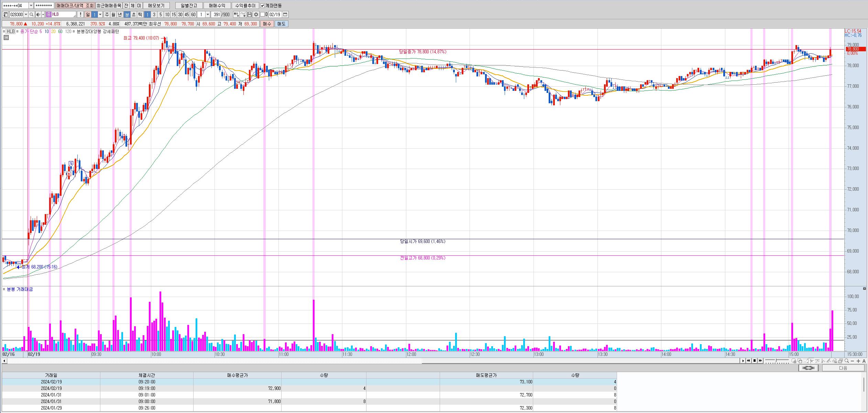Toggle the 계좌연동 checkbox

click(x=263, y=6)
